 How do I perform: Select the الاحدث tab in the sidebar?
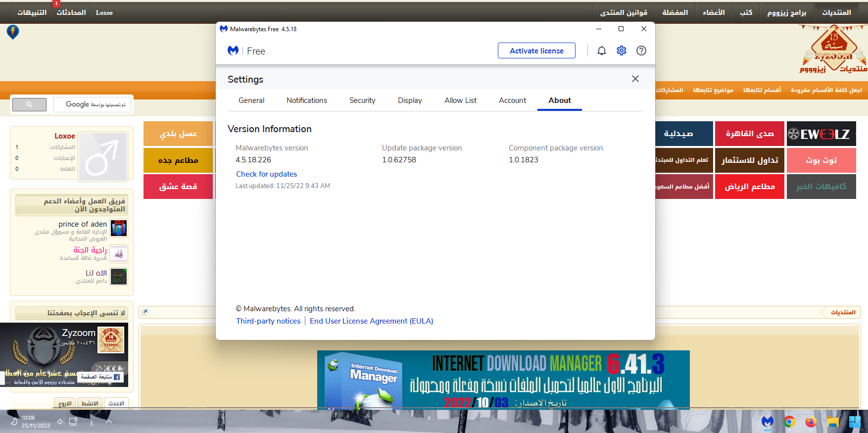pyautogui.click(x=116, y=403)
